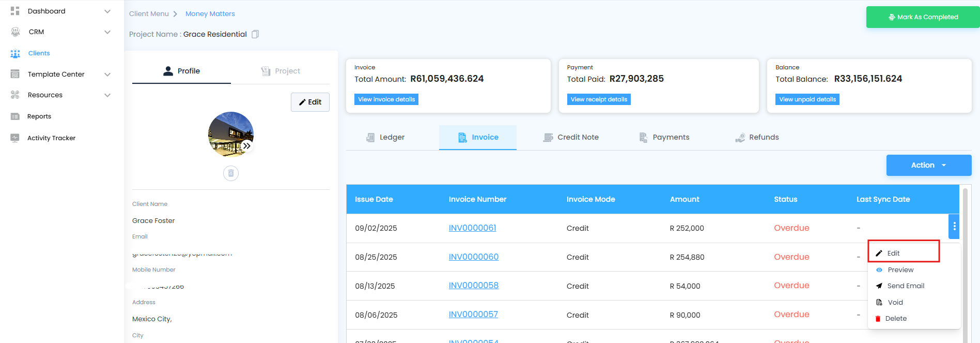980x343 pixels.
Task: Select the Refunds tab icon
Action: click(x=740, y=137)
